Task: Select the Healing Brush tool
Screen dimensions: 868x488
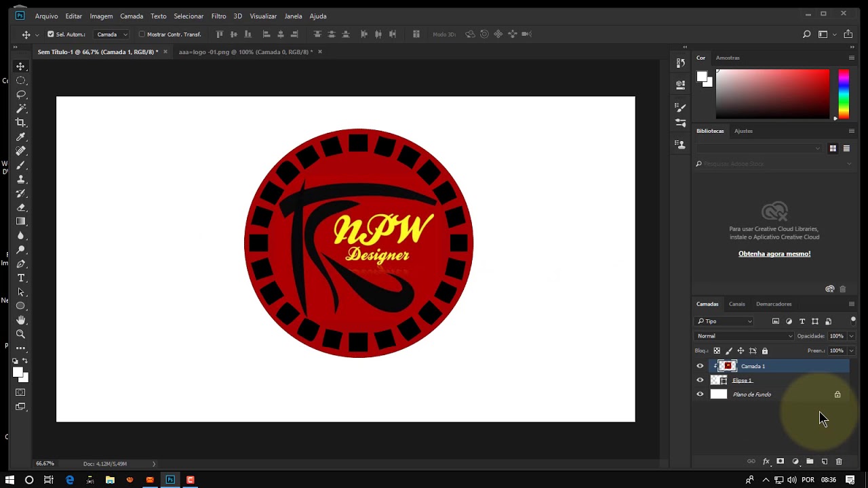Action: [20, 151]
